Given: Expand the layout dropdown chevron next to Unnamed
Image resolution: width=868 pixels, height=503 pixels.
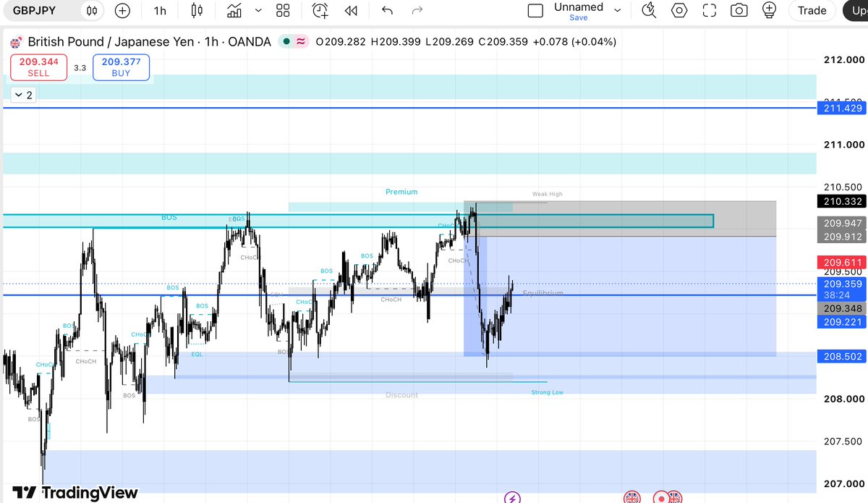Looking at the screenshot, I should 617,10.
